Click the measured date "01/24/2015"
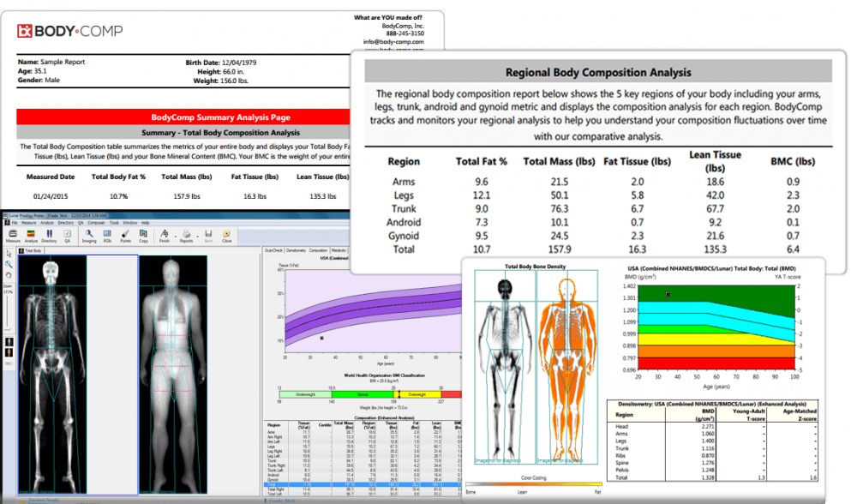This screenshot has width=857, height=504. pos(51,196)
